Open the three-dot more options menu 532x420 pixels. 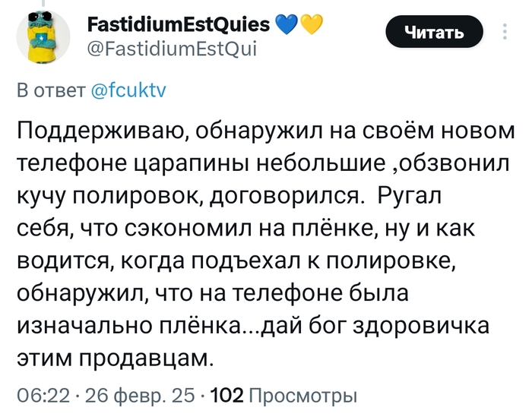click(505, 32)
